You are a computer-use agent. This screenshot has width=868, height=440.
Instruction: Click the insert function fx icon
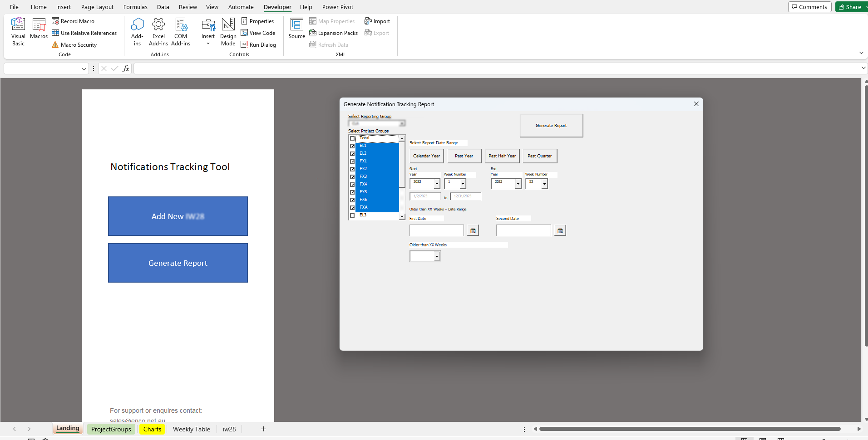coord(126,68)
